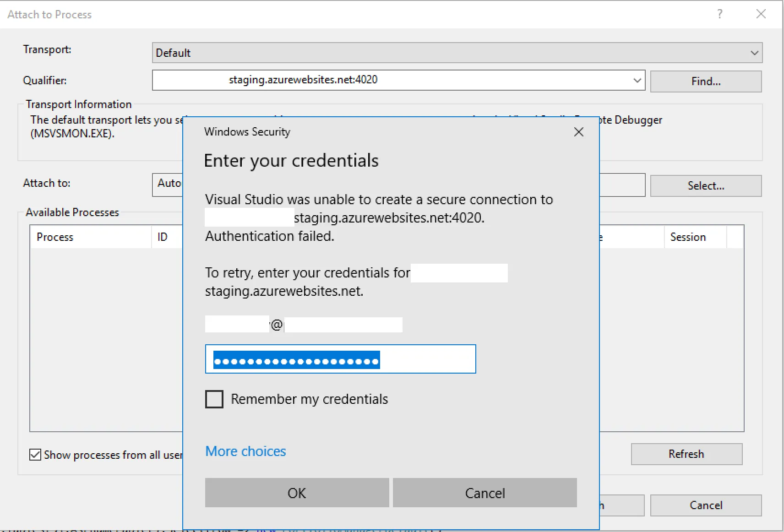Expand the Qualifier dropdown arrow

tap(637, 80)
